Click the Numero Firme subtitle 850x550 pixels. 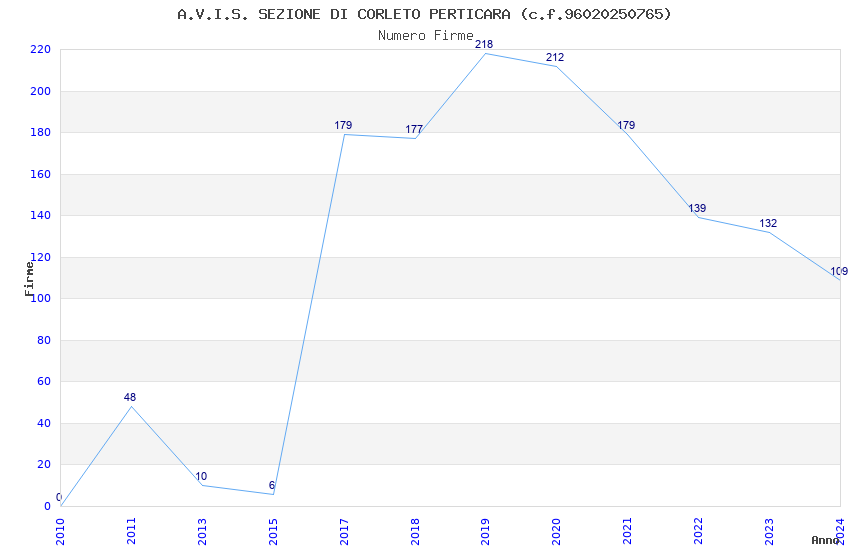[426, 36]
